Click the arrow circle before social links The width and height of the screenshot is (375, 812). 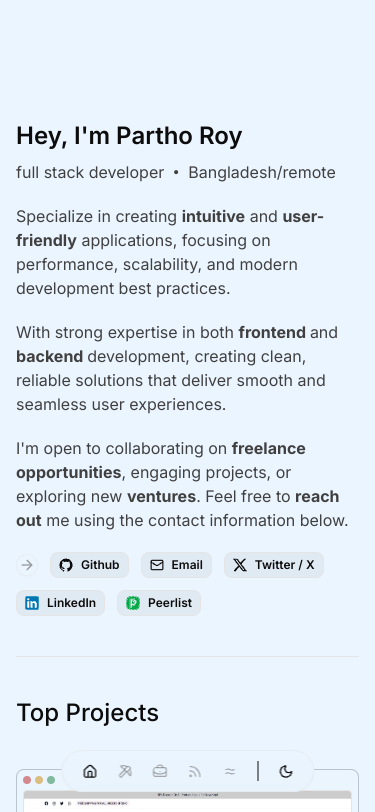[x=27, y=565]
